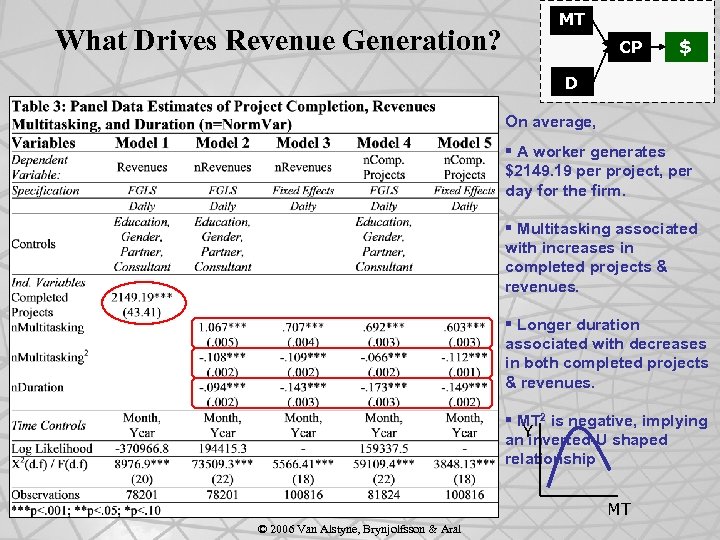Click the 'Log Likelihood' row label
This screenshot has width=720, height=540.
click(52, 449)
